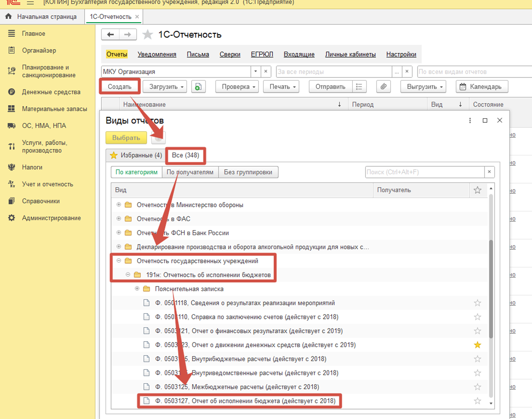This screenshot has width=532, height=419.
Task: Click the Поиск (Ctrl+Alt+F) field
Action: point(425,172)
